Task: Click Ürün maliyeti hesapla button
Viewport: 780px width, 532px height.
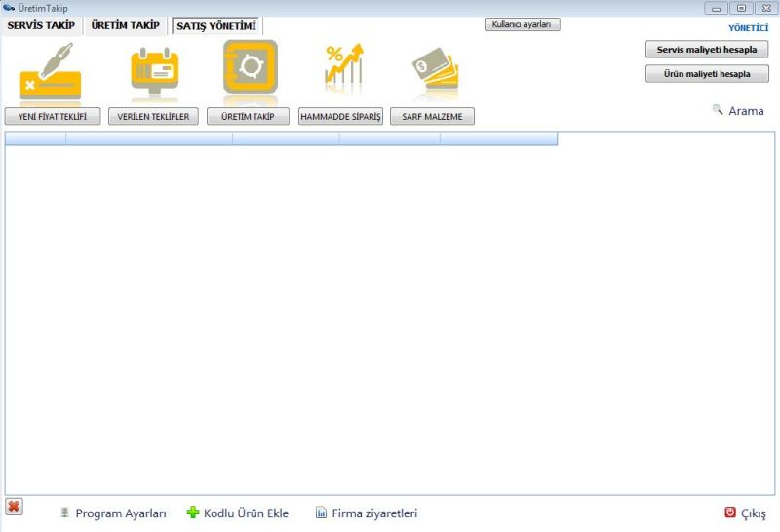Action: pyautogui.click(x=707, y=74)
